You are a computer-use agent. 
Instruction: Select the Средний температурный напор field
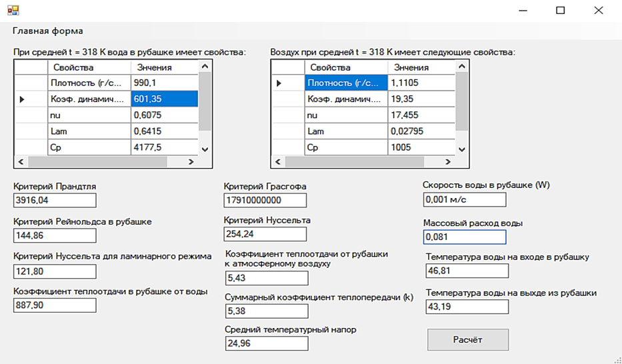tap(267, 343)
